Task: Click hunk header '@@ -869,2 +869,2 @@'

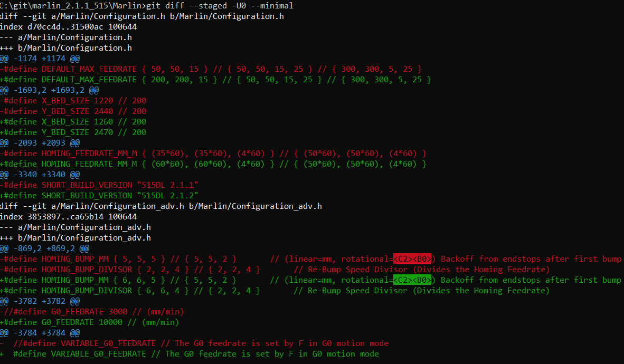Action: coord(44,248)
